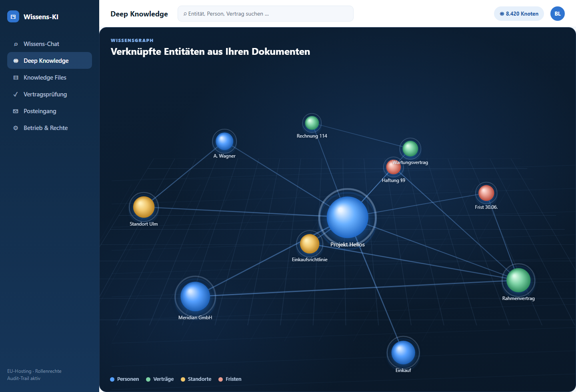This screenshot has height=392, width=576.
Task: Open Wissens-Chat in the sidebar
Action: click(50, 44)
